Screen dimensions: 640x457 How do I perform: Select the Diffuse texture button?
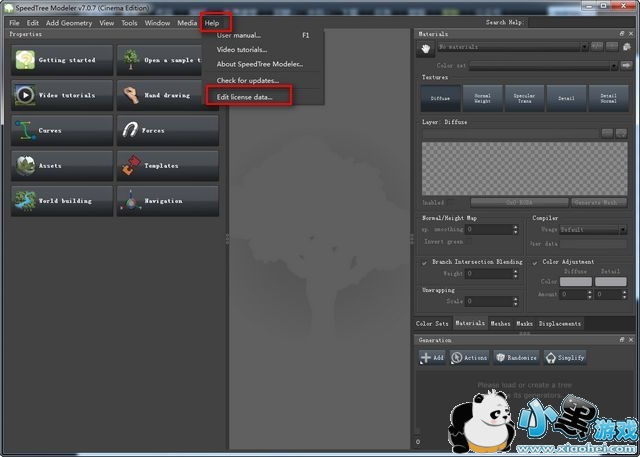(440, 98)
